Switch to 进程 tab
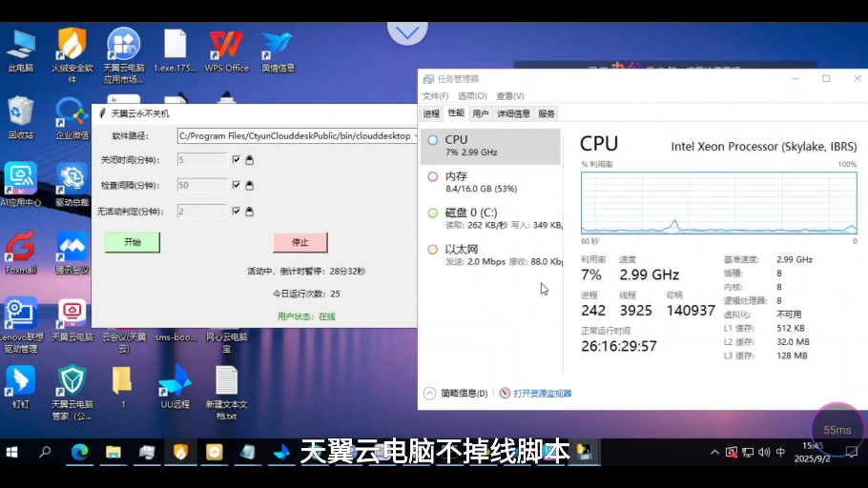Screen dimensions: 868x488 [x=431, y=114]
